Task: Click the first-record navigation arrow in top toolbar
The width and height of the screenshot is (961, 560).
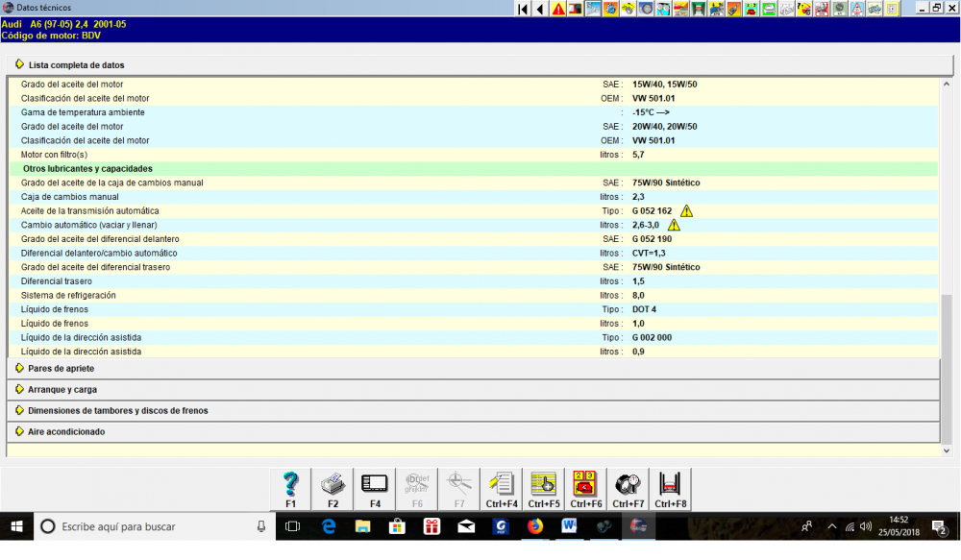Action: pos(523,9)
